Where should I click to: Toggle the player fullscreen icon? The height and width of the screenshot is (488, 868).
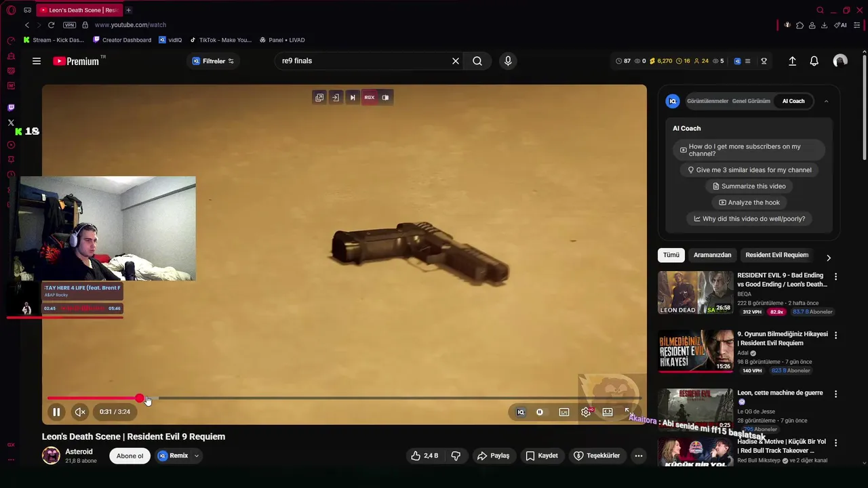[628, 412]
